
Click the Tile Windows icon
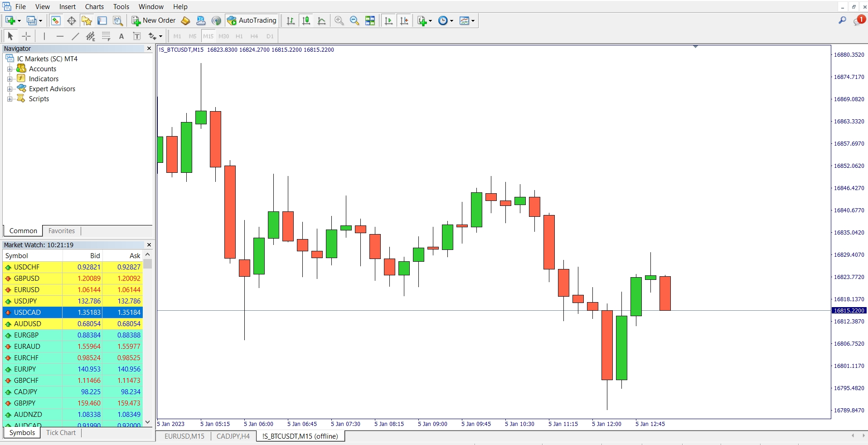370,20
